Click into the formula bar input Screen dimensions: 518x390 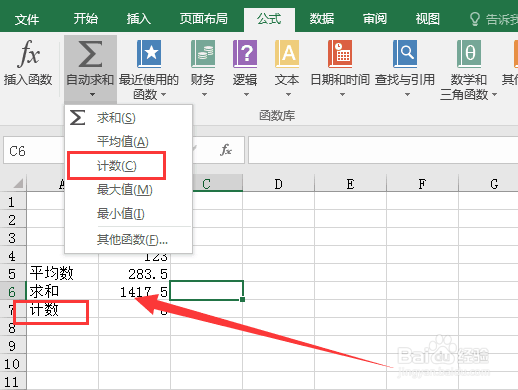[383, 150]
